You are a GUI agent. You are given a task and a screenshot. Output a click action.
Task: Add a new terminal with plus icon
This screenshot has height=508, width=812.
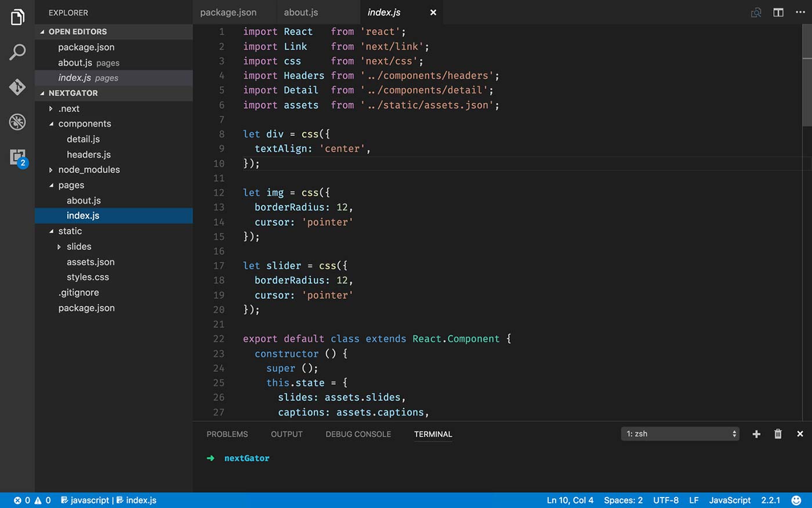(756, 434)
